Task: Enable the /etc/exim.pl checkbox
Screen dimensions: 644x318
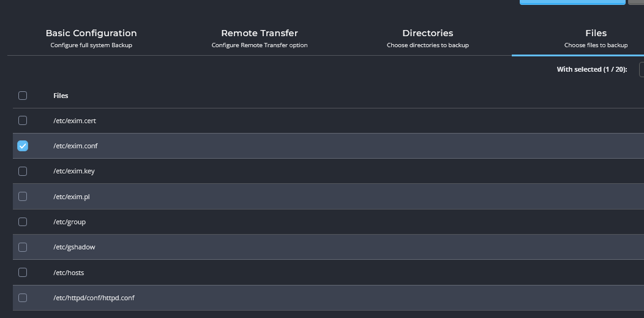Action: pos(23,197)
